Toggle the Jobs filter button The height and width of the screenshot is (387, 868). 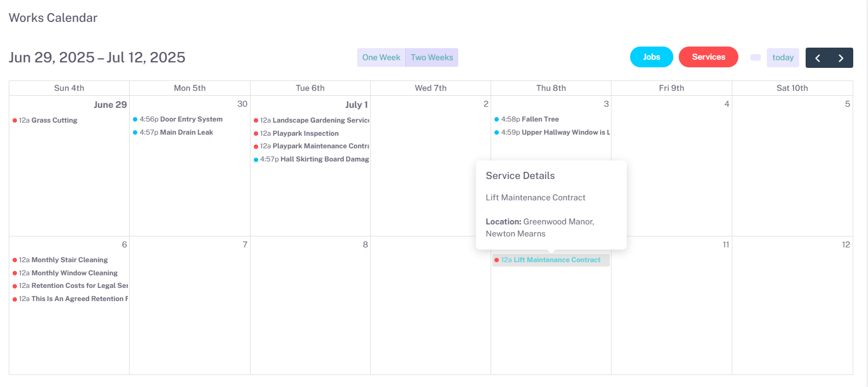click(651, 57)
